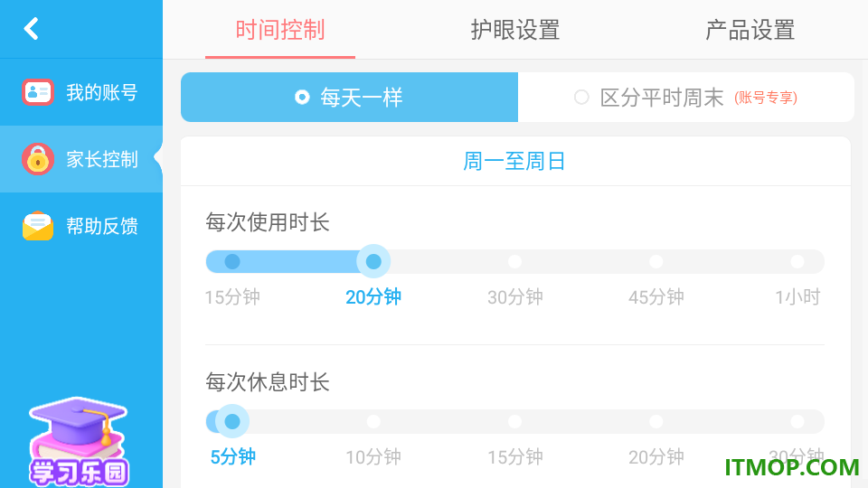Open the 我的账号 account card icon

coord(38,92)
